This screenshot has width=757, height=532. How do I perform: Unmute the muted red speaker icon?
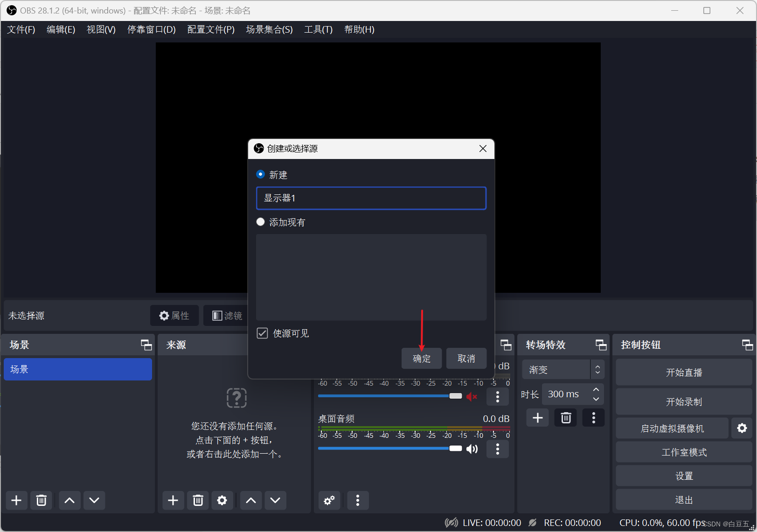coord(472,396)
